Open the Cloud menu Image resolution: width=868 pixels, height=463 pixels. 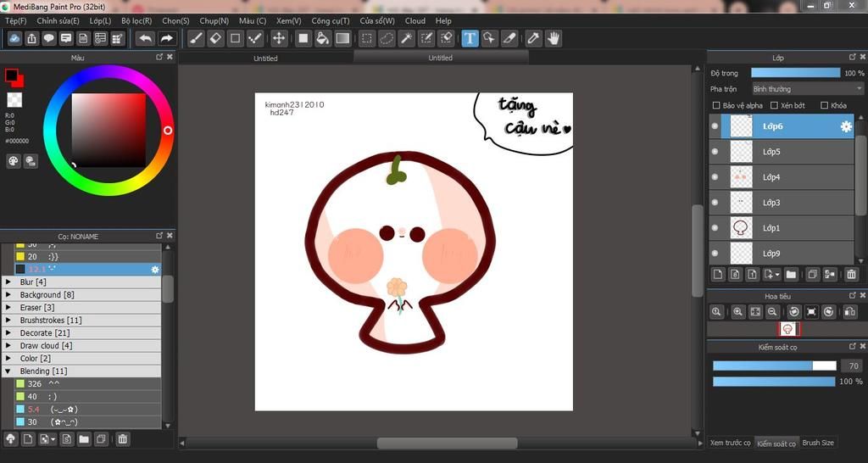click(x=415, y=20)
